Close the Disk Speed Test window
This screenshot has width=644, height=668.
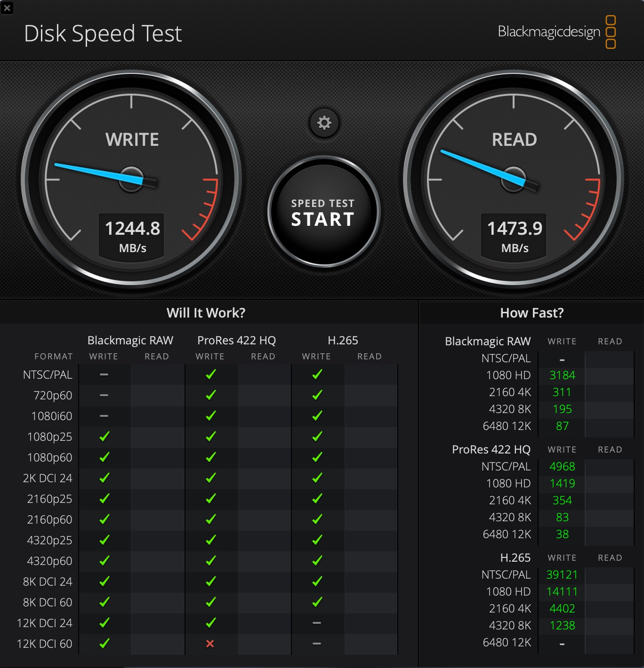(x=7, y=8)
